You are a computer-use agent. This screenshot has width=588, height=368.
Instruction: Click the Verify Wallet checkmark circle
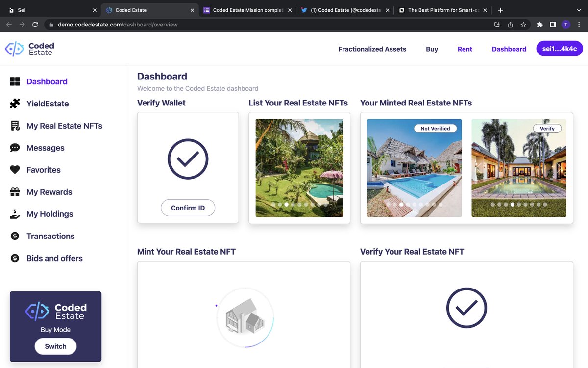click(188, 159)
